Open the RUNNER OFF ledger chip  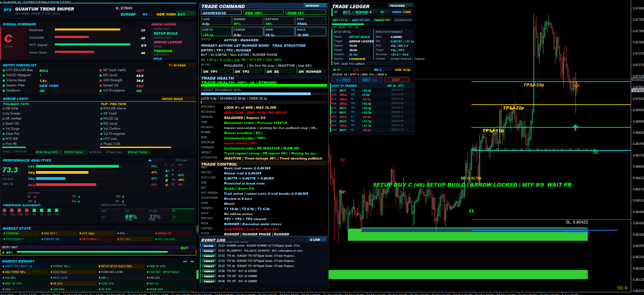tap(403, 20)
